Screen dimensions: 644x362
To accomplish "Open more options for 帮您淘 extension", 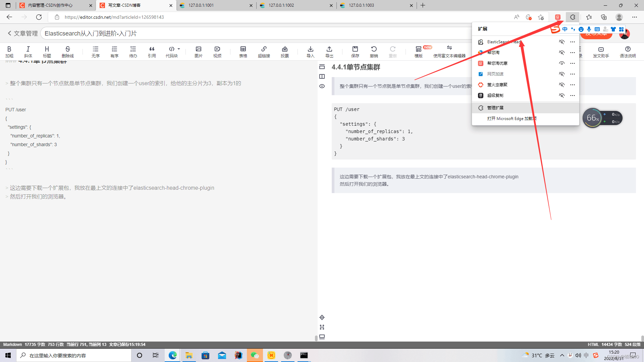I will pyautogui.click(x=573, y=53).
